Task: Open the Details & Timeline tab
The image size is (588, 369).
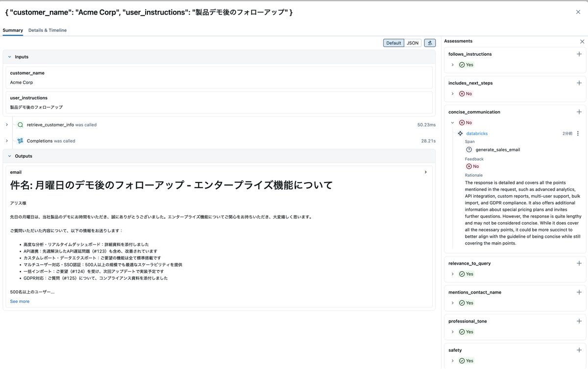Action: 48,30
